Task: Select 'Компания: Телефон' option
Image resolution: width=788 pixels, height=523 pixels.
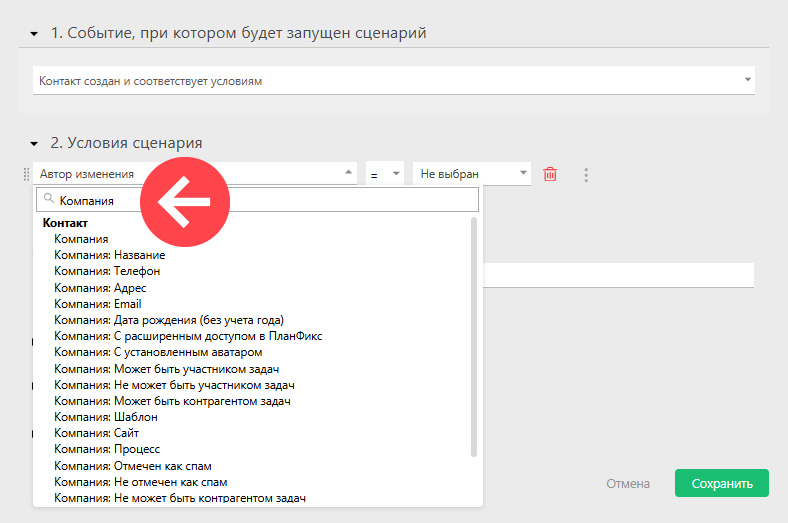Action: (x=107, y=271)
